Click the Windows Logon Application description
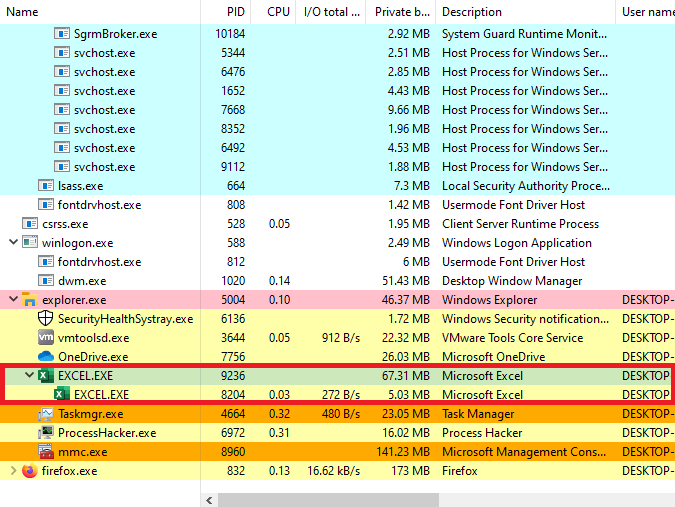675x507 pixels. point(517,243)
